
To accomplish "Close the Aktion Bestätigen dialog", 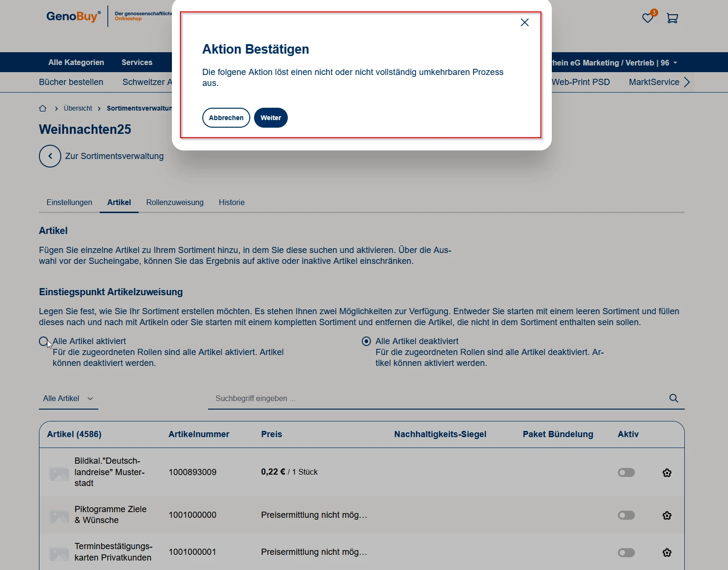I will (x=524, y=22).
